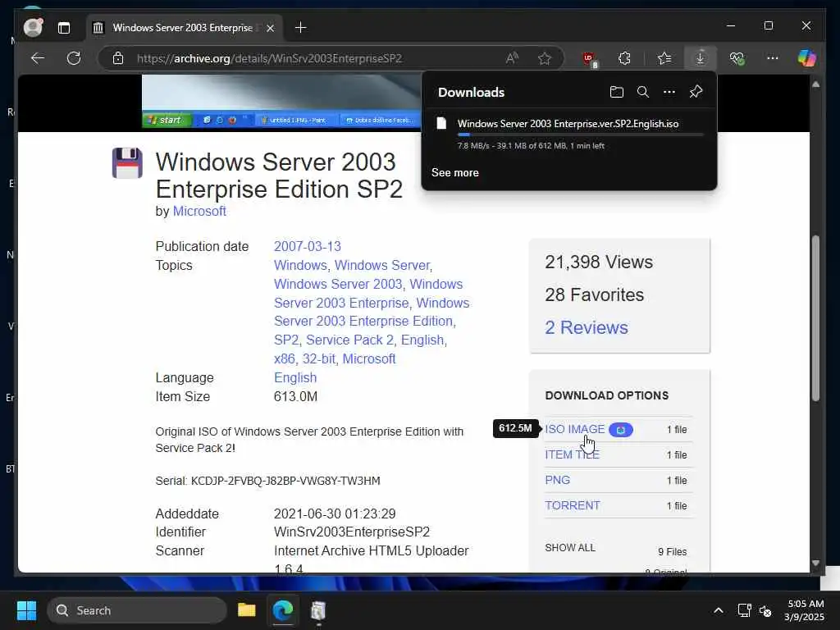Image resolution: width=840 pixels, height=630 pixels.
Task: Click the Windows XP screenshot thumbnail
Action: tap(281, 101)
